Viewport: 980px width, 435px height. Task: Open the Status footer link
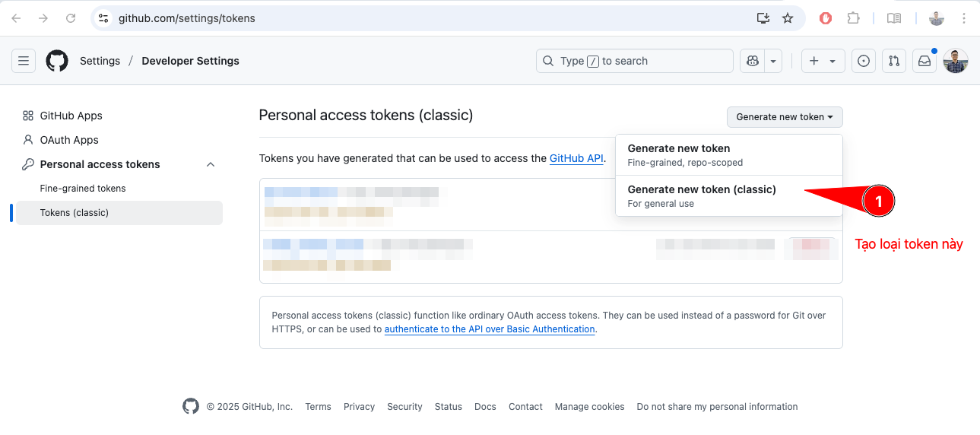pos(449,407)
